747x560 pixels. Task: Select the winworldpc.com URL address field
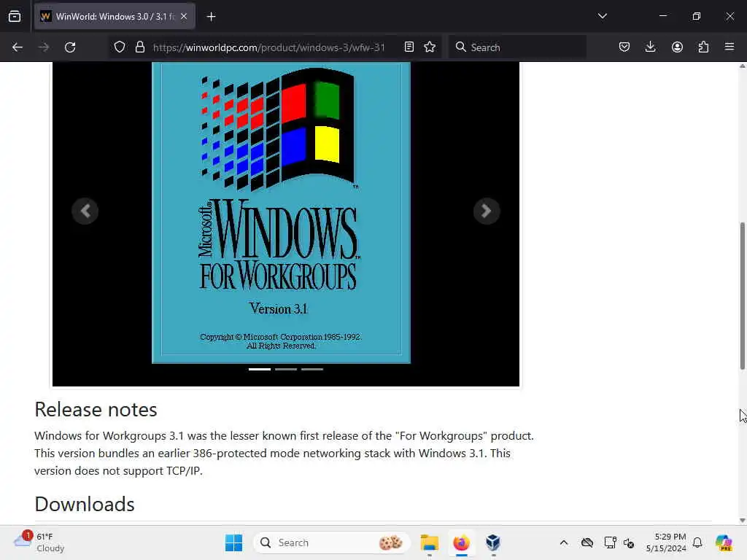point(268,47)
